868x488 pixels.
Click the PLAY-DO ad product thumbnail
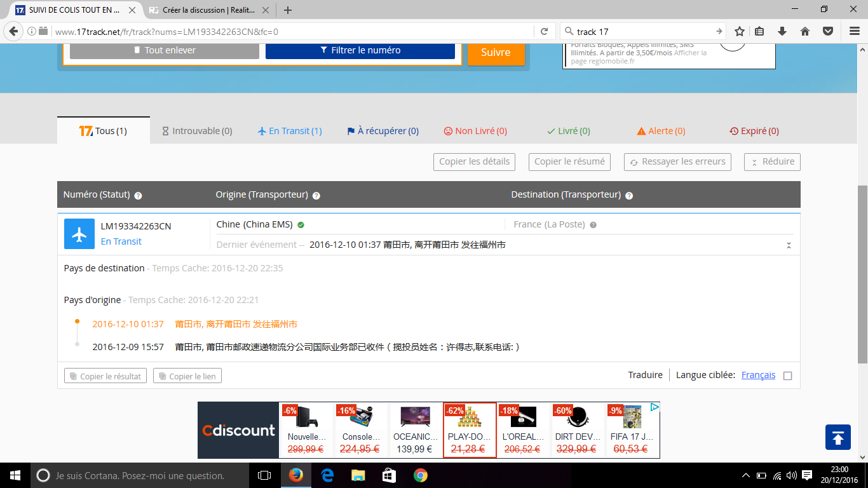[470, 417]
